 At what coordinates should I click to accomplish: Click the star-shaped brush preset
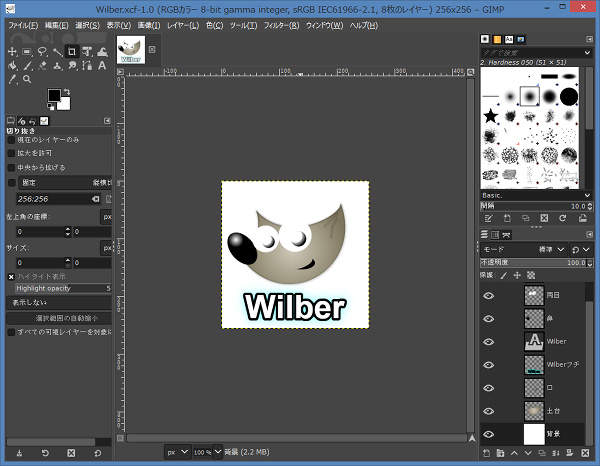492,118
